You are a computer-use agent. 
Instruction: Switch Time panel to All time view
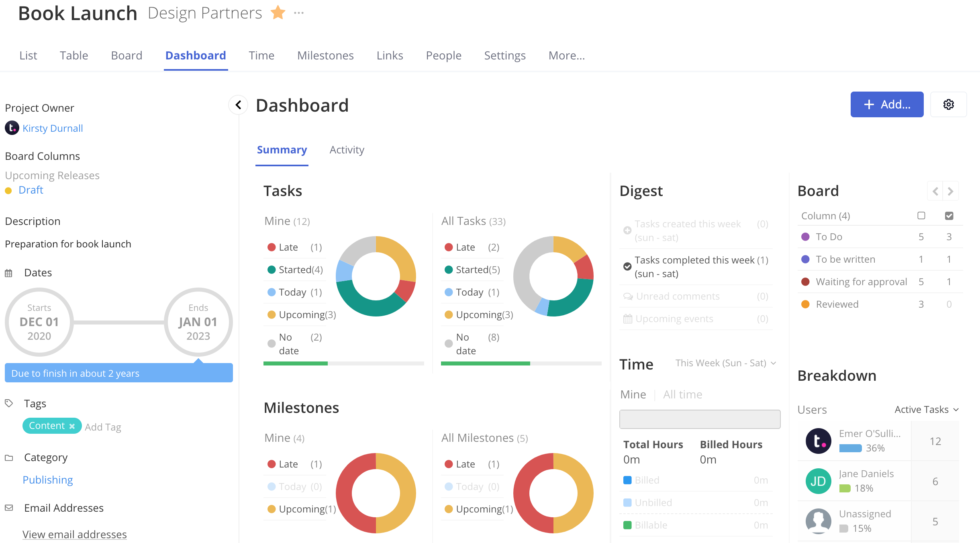682,394
